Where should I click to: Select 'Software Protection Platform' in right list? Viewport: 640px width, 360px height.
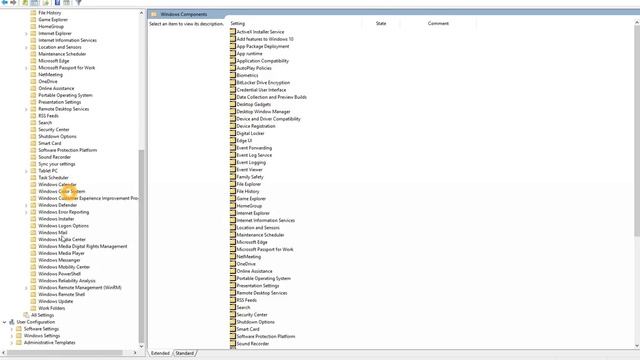click(x=266, y=336)
